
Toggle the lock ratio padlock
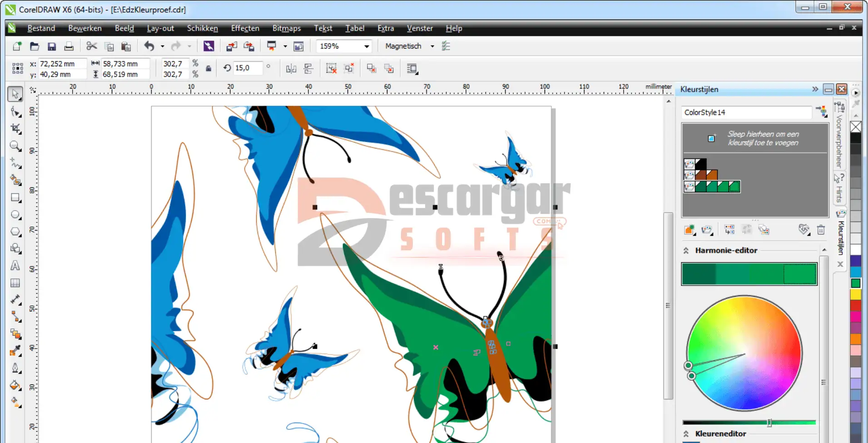(208, 69)
